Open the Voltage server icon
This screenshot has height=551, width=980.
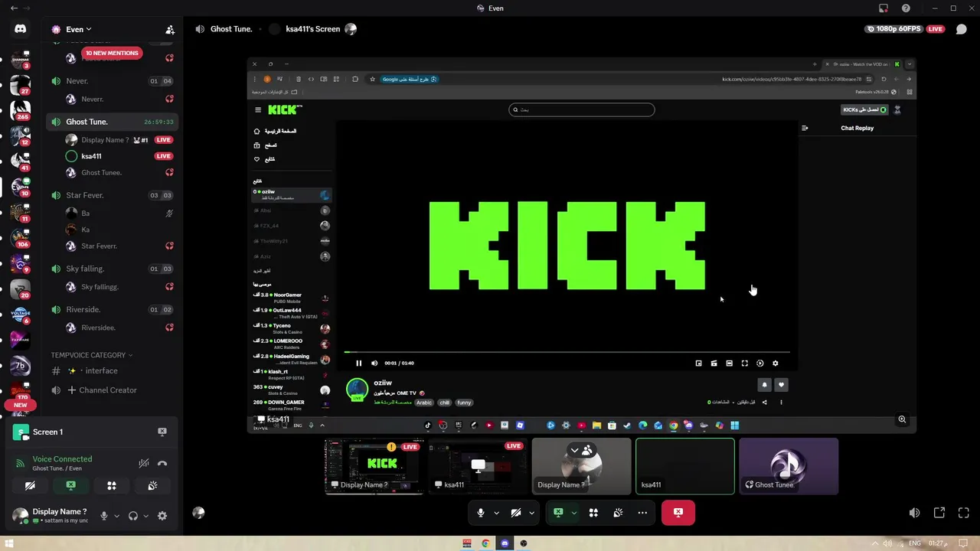click(21, 315)
